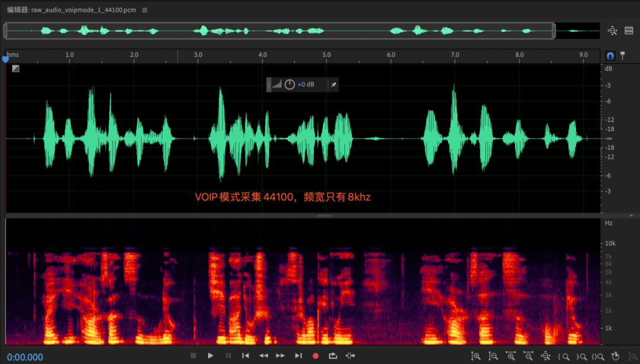Toggle loop playback
Screen dimensions: 640x364
point(332,356)
